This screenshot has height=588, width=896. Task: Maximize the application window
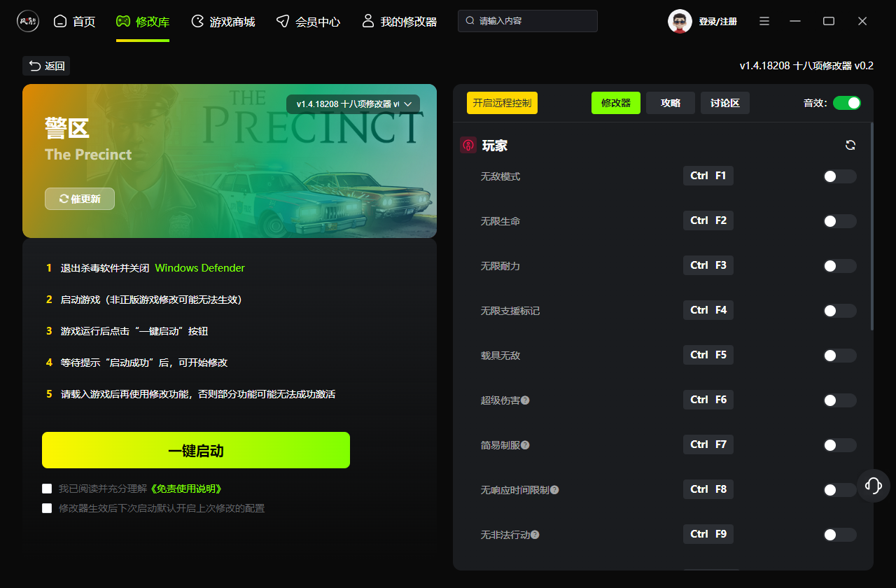coord(829,22)
